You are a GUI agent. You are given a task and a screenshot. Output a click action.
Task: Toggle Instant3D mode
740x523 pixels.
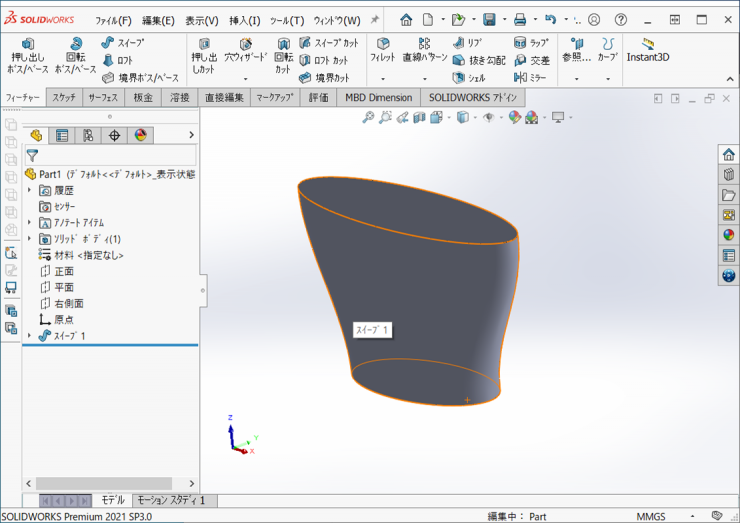pos(648,50)
